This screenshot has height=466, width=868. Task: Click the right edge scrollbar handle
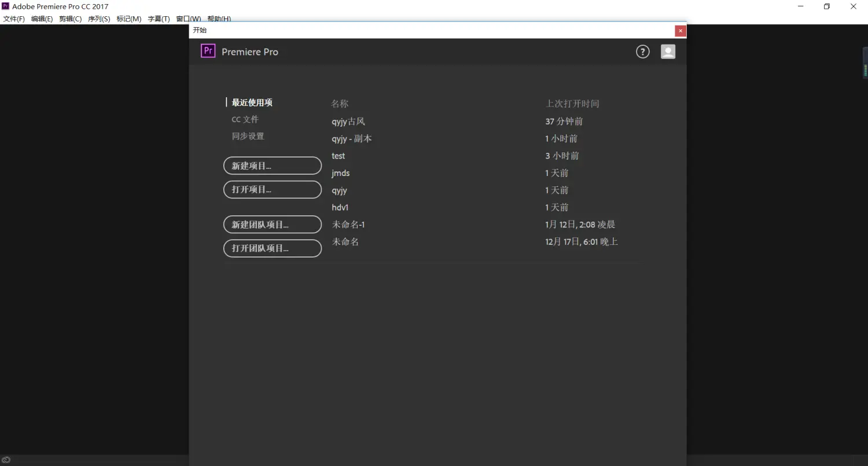865,63
